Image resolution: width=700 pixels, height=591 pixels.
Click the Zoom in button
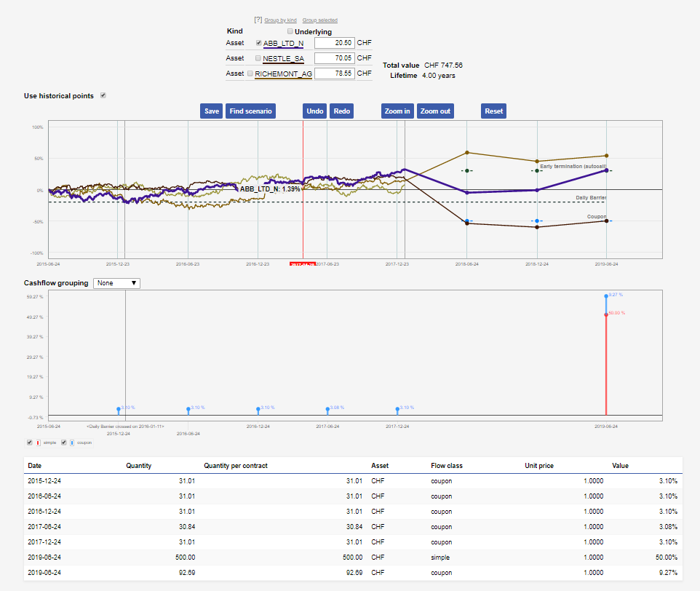396,111
